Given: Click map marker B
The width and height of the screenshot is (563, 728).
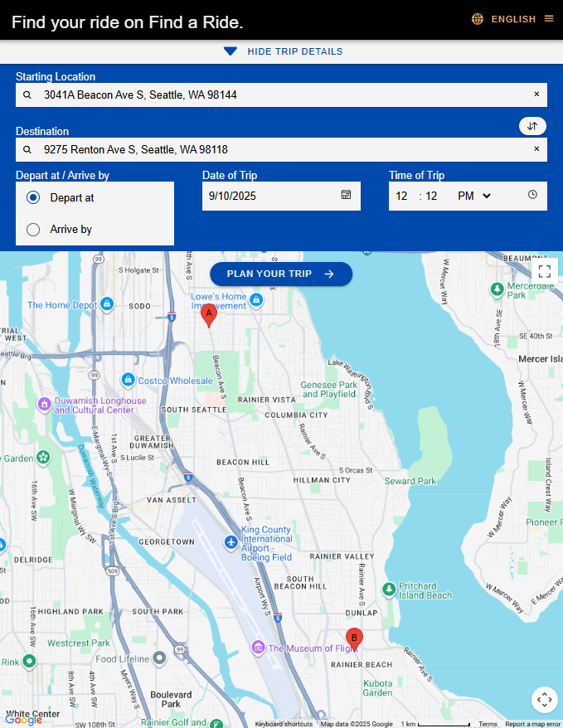Looking at the screenshot, I should (354, 640).
